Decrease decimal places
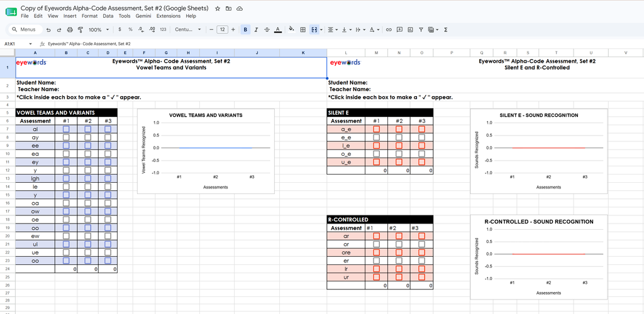This screenshot has height=314, width=644. (x=141, y=30)
